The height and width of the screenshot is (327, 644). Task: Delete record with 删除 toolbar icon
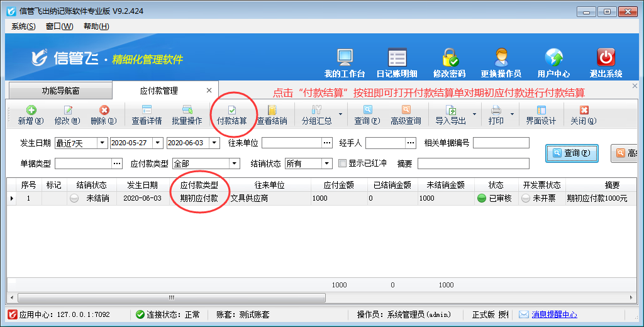coord(103,115)
